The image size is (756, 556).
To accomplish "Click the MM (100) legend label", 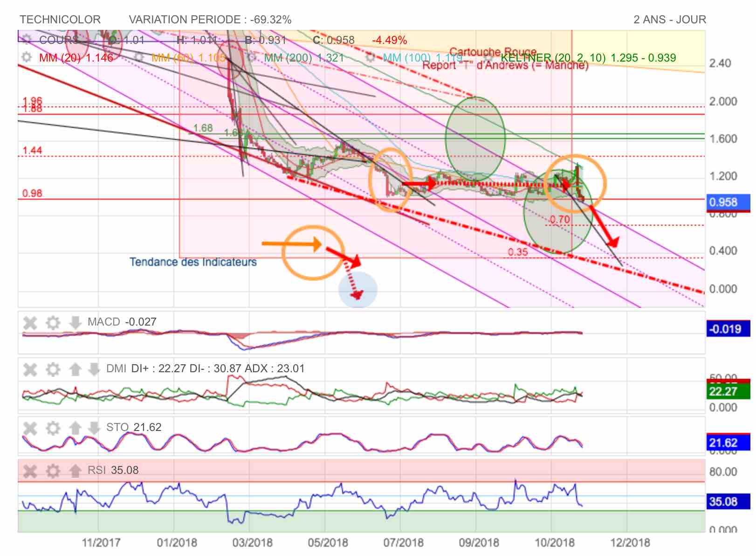I will (423, 58).
